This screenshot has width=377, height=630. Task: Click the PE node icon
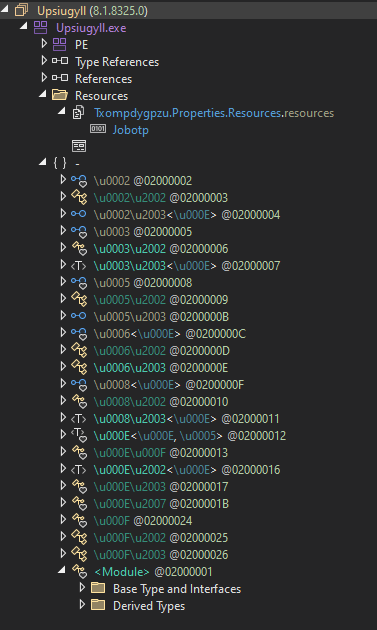59,44
